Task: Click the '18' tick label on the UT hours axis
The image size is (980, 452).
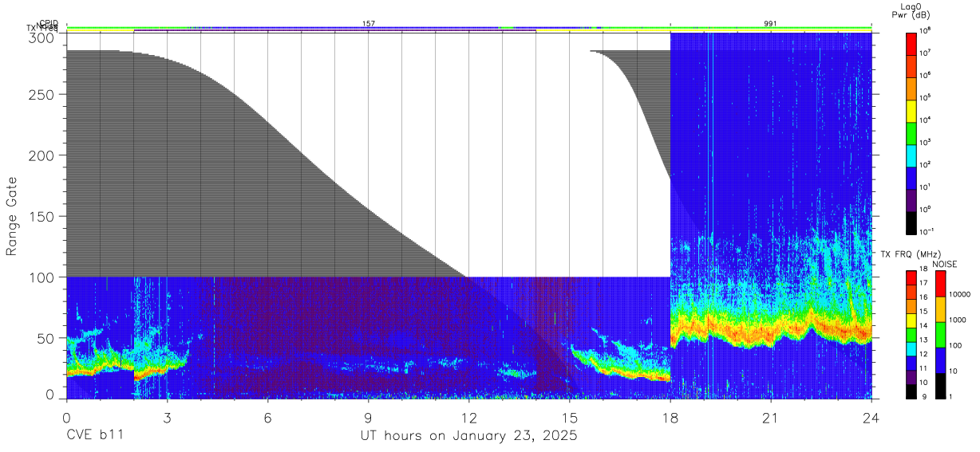Action: coord(670,418)
